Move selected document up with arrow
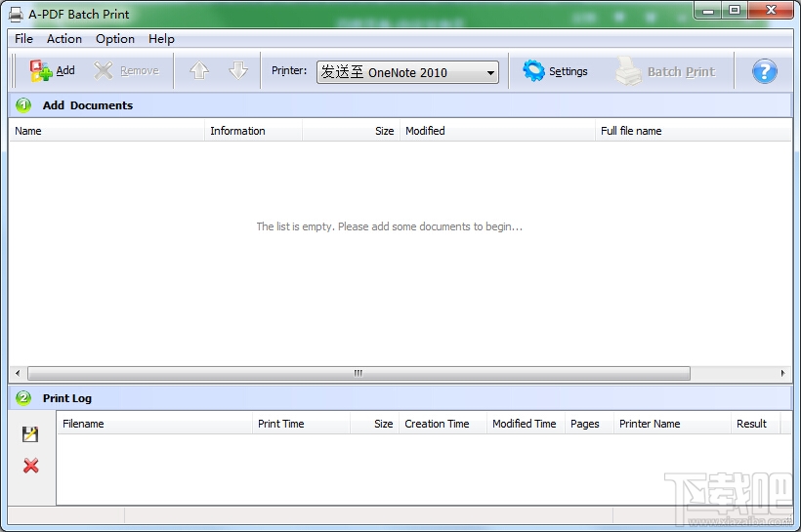The height and width of the screenshot is (532, 801). point(199,70)
